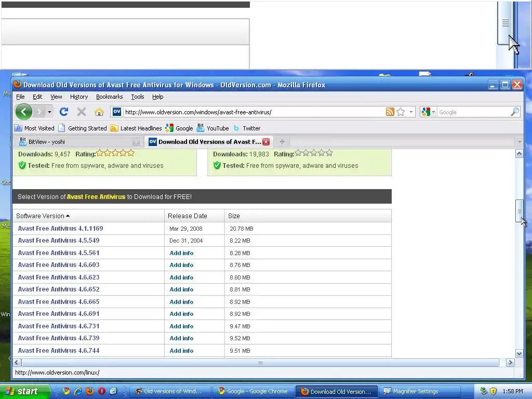Open the Bookmarks menu

109,97
